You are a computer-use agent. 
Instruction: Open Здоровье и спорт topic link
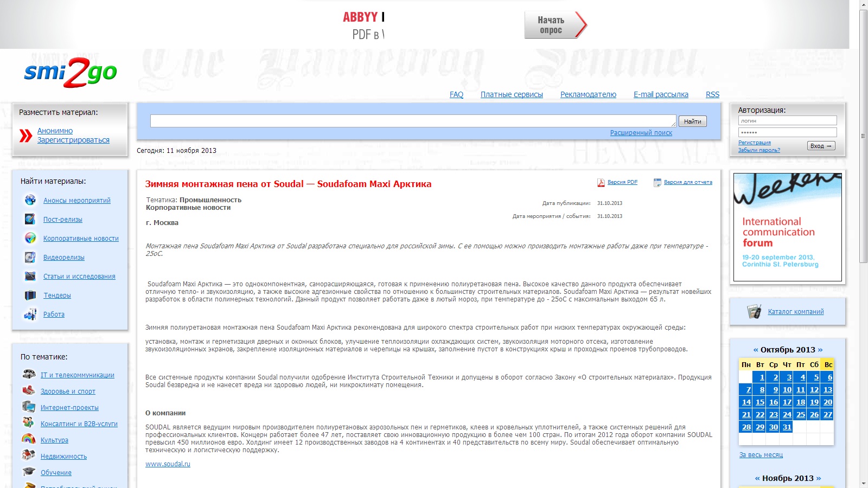click(68, 391)
